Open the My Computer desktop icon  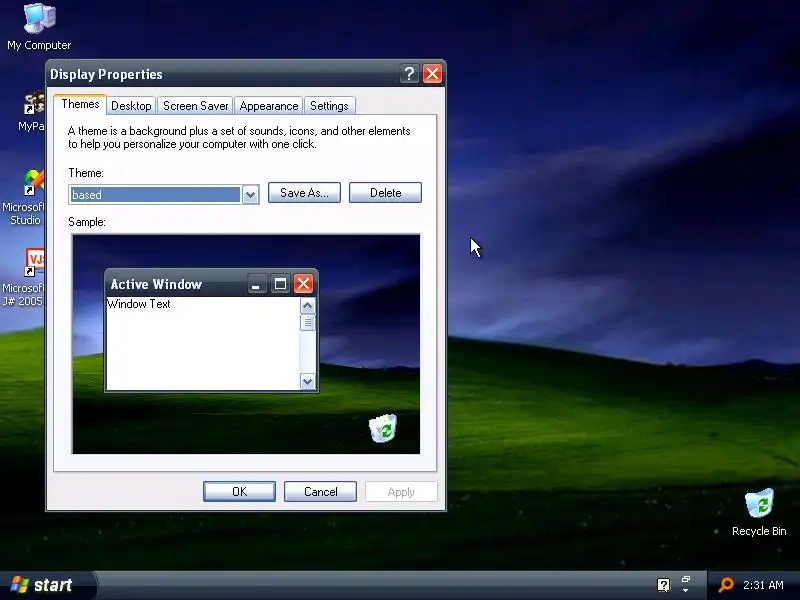coord(39,27)
